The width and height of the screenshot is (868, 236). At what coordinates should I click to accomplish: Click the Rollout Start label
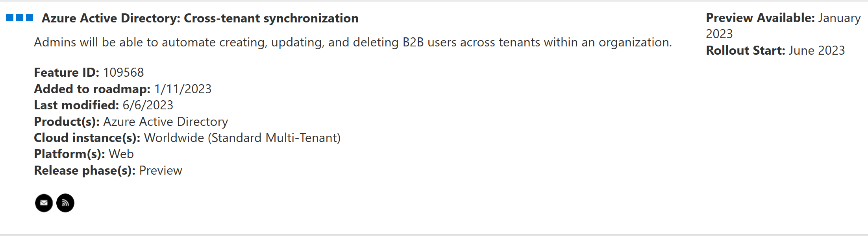[745, 50]
